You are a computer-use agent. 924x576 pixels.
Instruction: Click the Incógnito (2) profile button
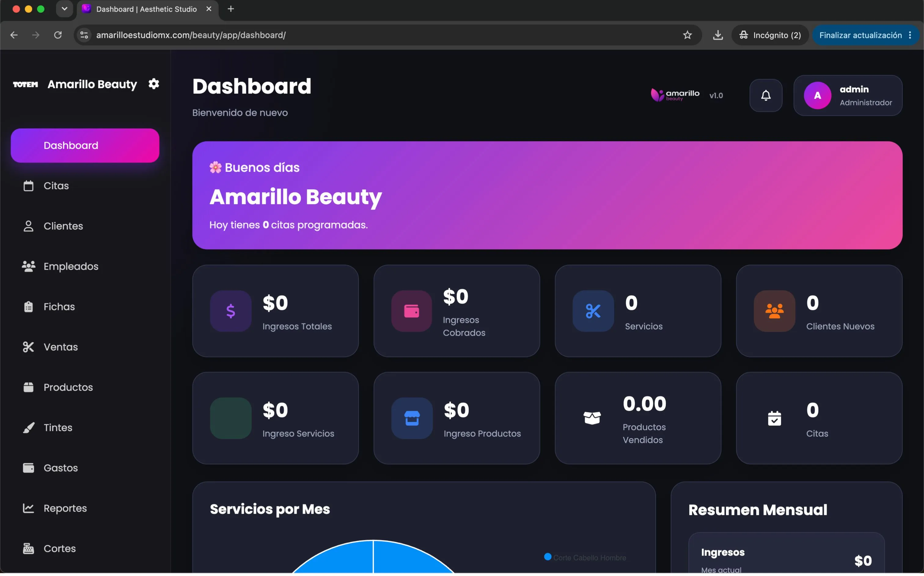coord(770,35)
